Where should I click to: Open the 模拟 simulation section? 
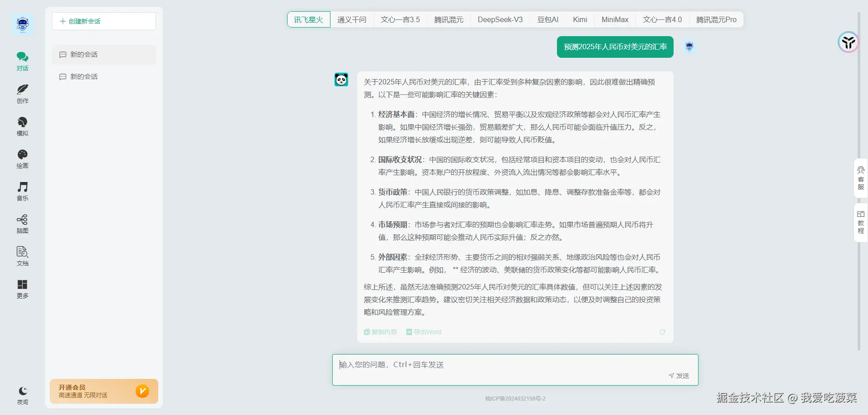[23, 126]
